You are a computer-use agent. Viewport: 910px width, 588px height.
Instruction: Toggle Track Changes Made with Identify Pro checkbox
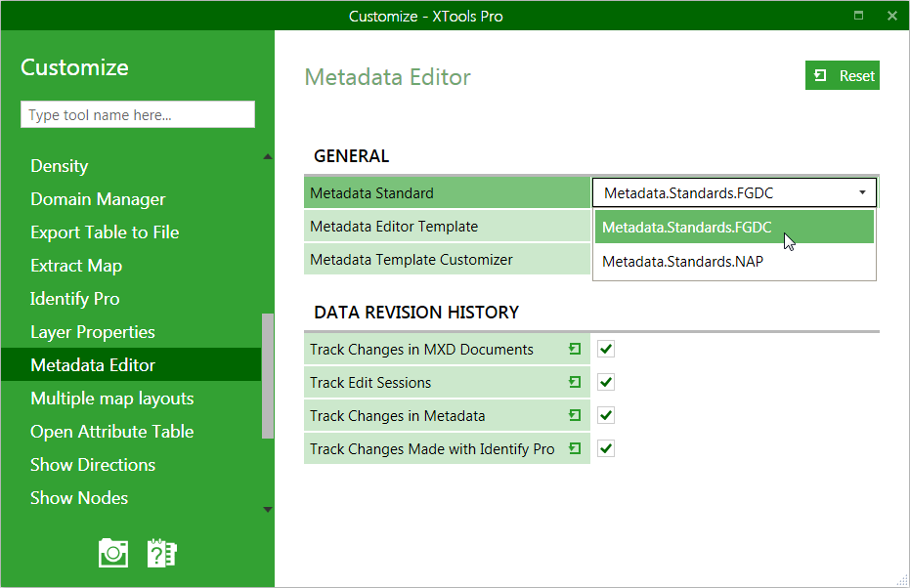(606, 448)
